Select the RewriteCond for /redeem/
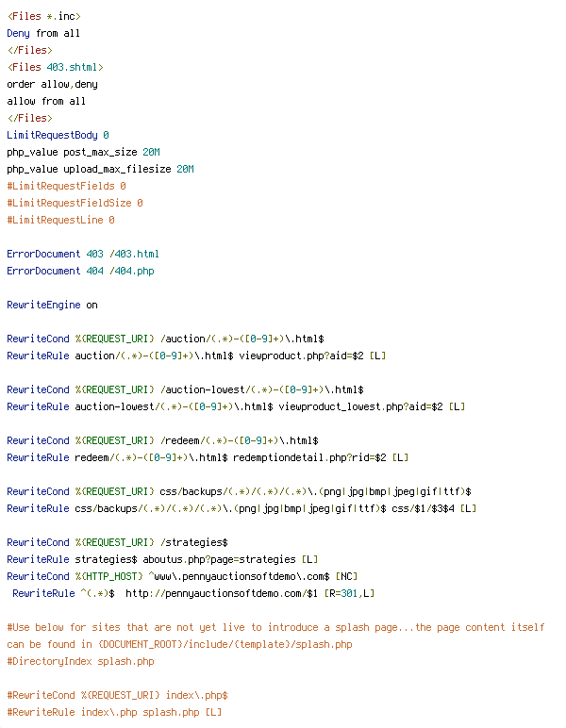 tap(162, 440)
